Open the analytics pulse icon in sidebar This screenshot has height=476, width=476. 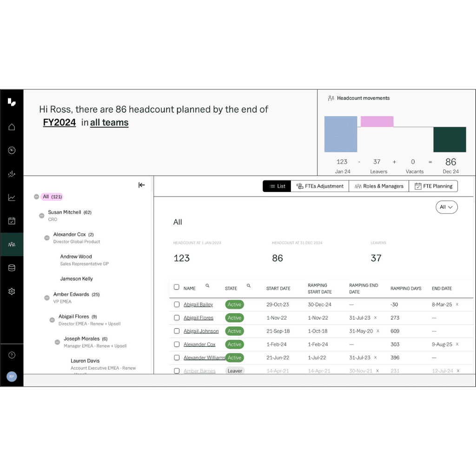12,174
